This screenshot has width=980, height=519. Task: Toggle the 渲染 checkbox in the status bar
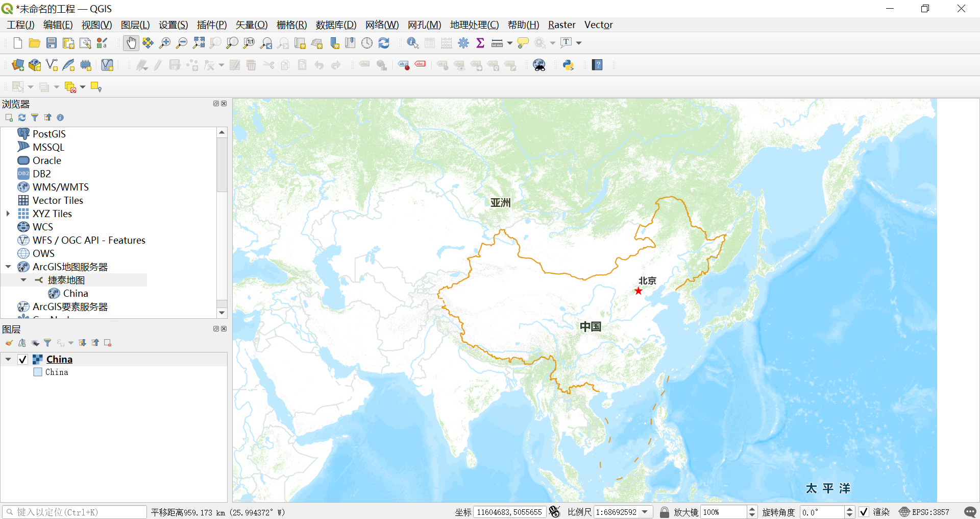(x=864, y=512)
